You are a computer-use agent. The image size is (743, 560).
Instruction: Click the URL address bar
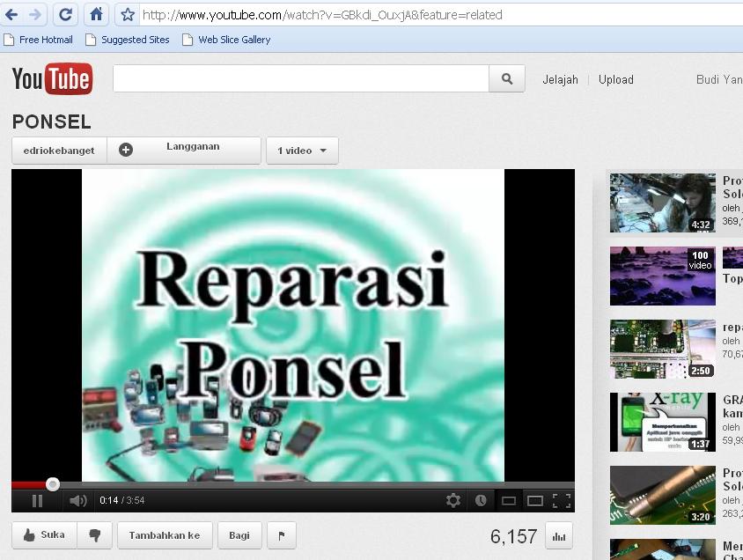click(441, 15)
